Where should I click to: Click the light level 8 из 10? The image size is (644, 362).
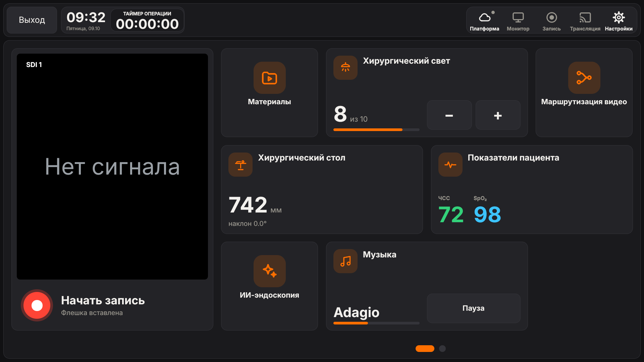[x=351, y=114]
